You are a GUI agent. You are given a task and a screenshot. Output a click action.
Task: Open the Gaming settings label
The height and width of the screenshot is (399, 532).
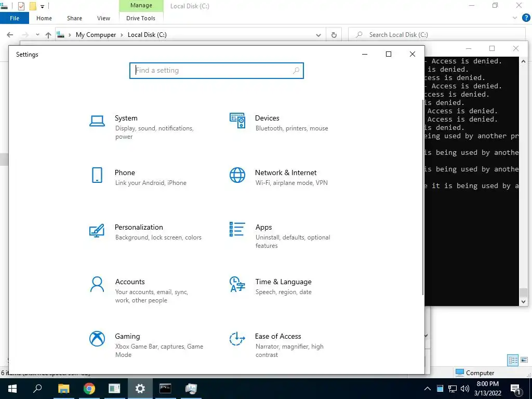[127, 336]
